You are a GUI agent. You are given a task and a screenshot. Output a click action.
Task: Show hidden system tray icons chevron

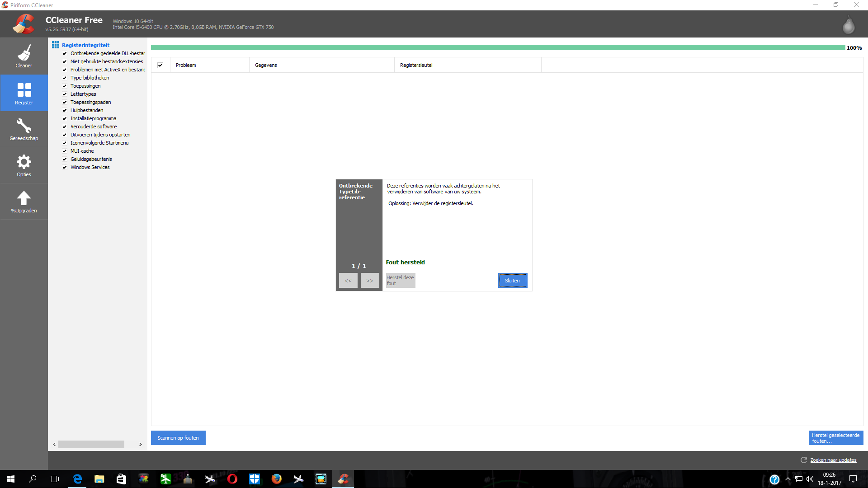pos(788,479)
